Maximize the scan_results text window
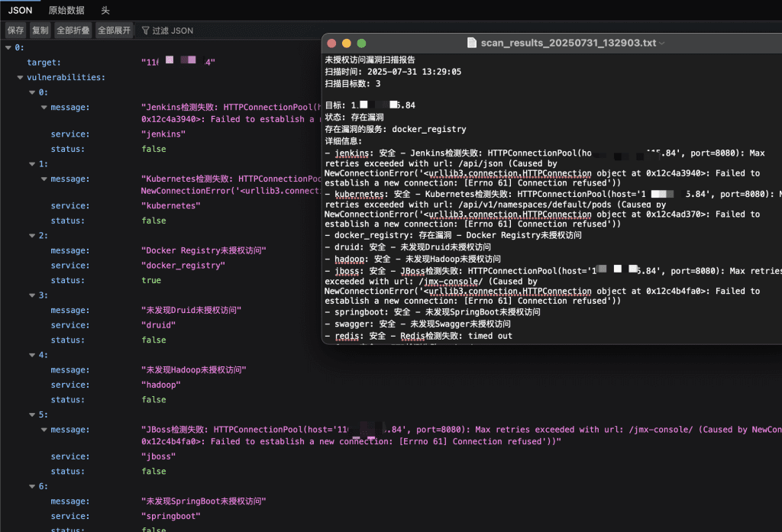 click(x=361, y=44)
